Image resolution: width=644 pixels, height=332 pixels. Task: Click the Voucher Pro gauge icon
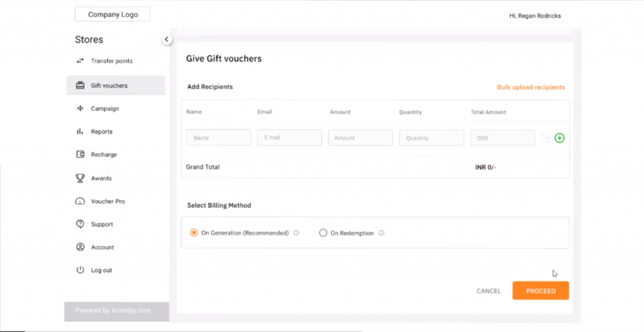(x=80, y=201)
